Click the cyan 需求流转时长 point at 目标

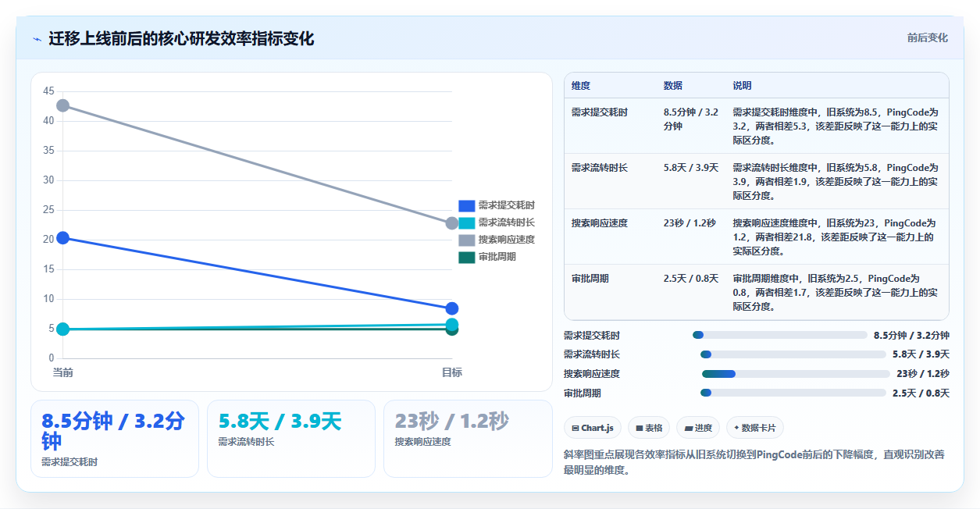point(452,325)
